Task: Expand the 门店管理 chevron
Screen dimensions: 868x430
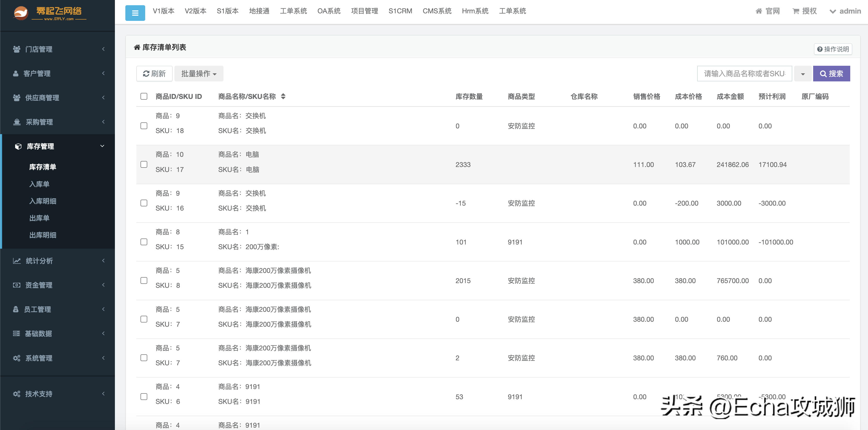Action: pos(103,49)
